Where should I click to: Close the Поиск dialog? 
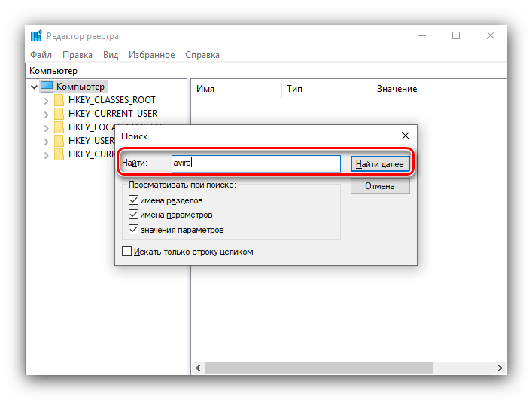point(406,136)
